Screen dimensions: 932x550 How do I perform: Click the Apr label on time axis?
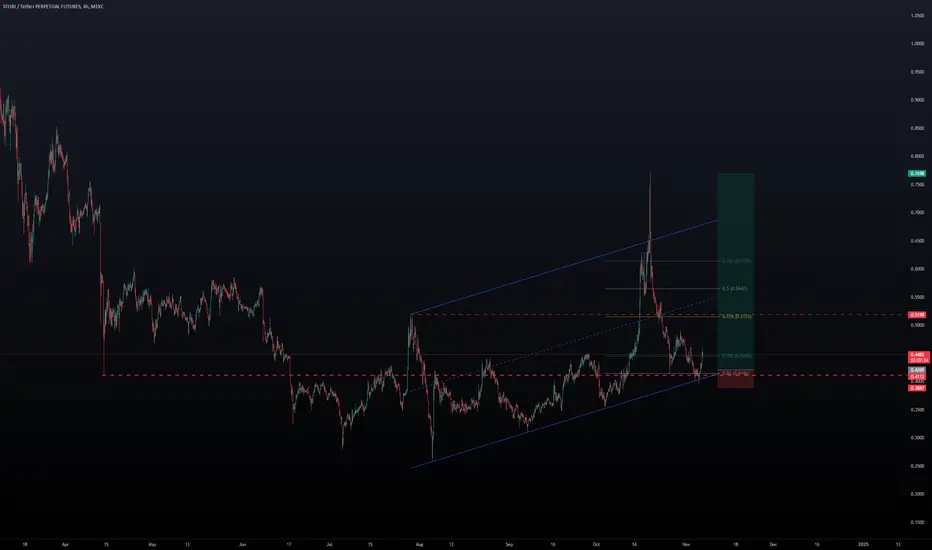[x=65, y=544]
